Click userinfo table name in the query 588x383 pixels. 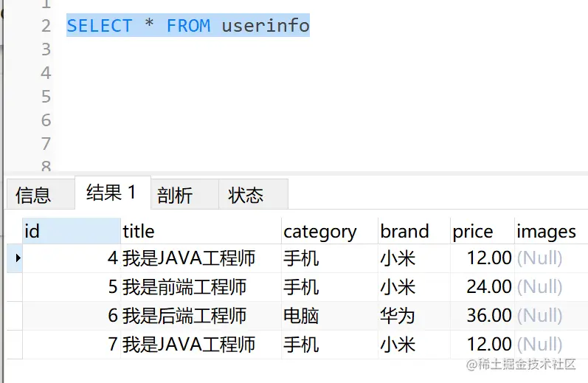266,26
